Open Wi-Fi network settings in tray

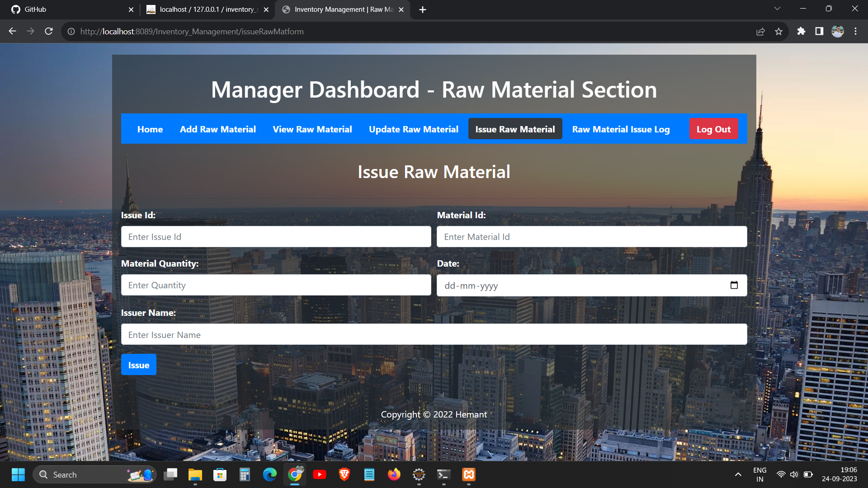coord(781,474)
